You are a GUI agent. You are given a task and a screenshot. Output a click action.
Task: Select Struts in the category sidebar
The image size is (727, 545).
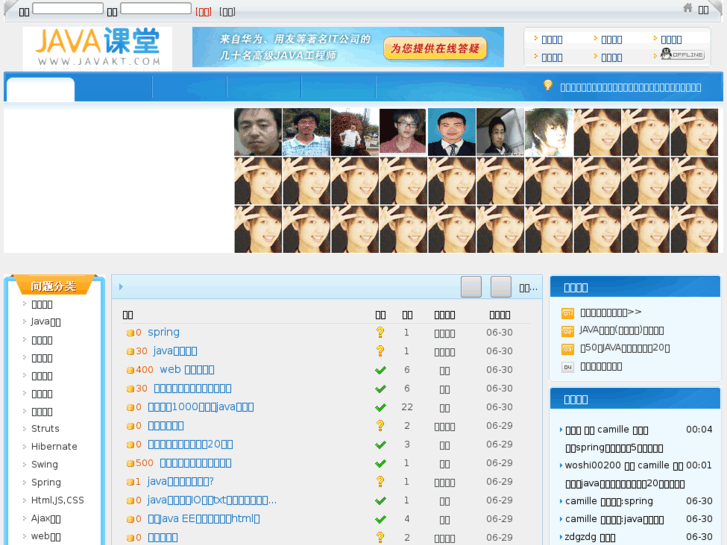(45, 429)
